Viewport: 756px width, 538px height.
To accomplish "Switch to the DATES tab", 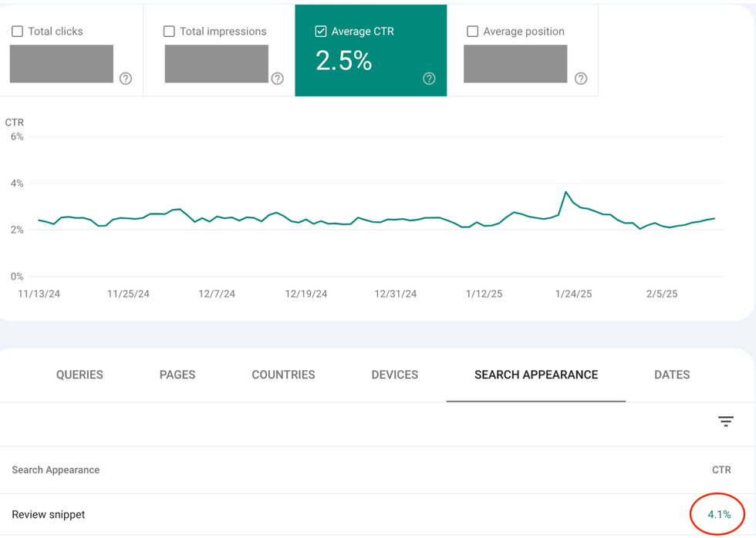I will (671, 375).
